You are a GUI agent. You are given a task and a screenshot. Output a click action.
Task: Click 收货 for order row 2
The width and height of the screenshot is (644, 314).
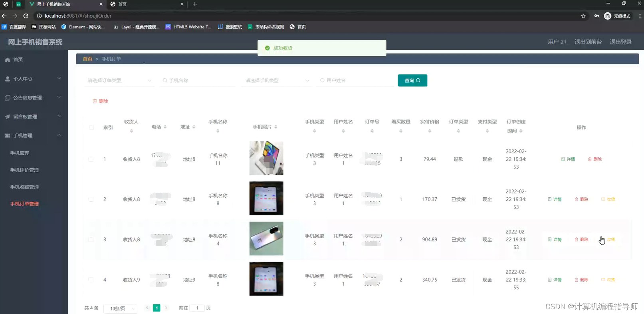pos(608,199)
